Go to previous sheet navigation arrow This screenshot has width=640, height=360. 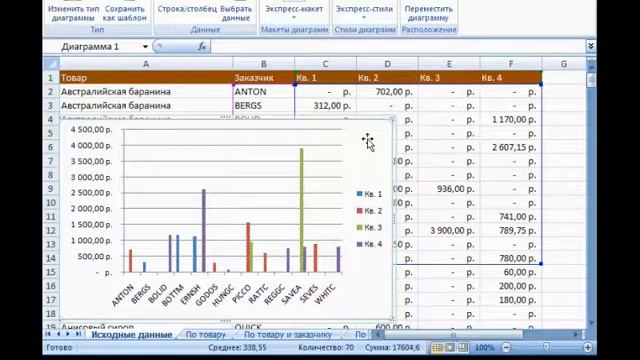58,334
